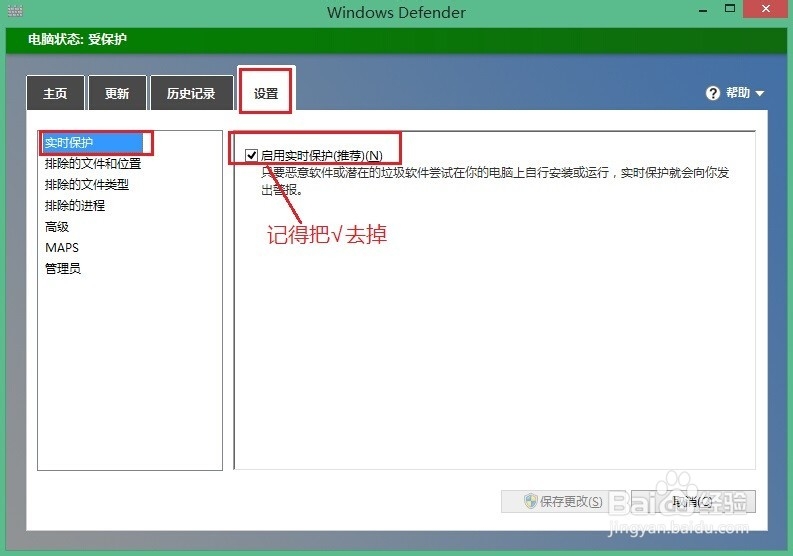Screen dimensions: 793x556
Task: Open 排除的文件和位置 settings
Action: (x=93, y=163)
